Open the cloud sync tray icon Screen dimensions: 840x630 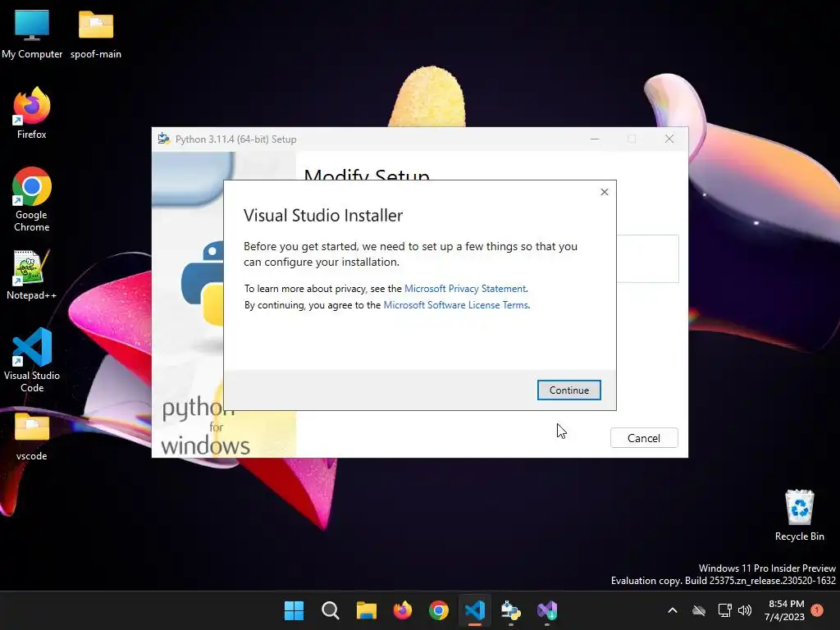[699, 610]
